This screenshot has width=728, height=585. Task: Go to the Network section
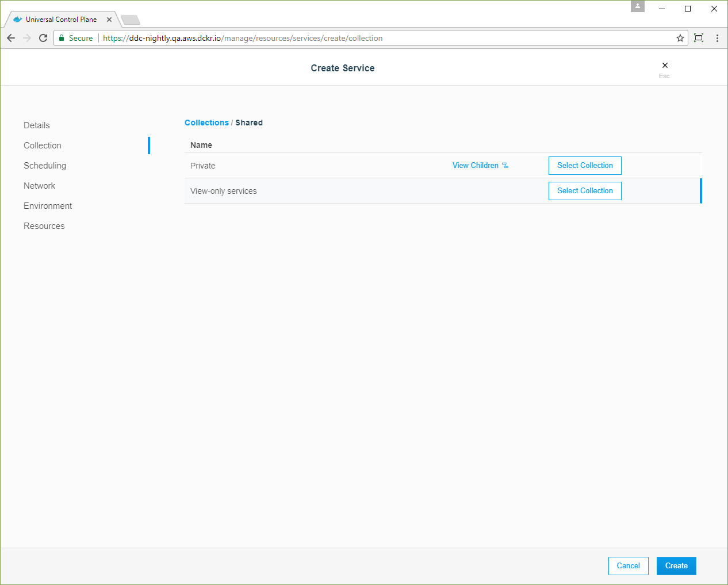[x=40, y=186]
